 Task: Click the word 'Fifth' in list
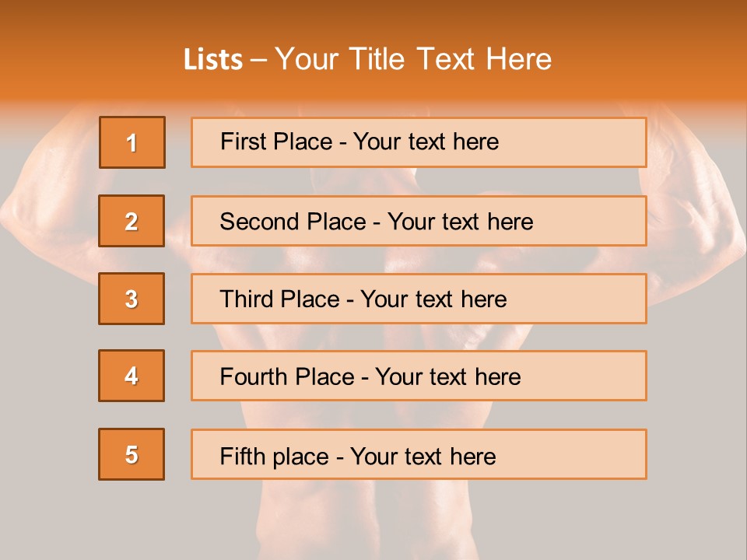point(241,456)
